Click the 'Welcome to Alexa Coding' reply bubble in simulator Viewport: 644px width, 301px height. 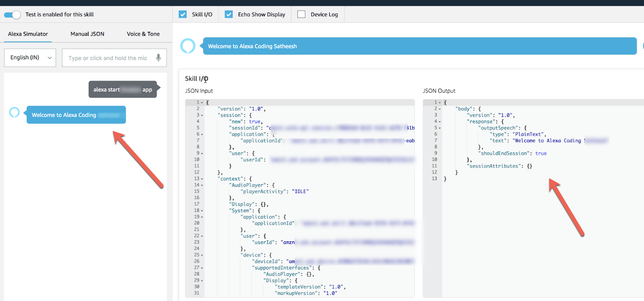pos(76,115)
